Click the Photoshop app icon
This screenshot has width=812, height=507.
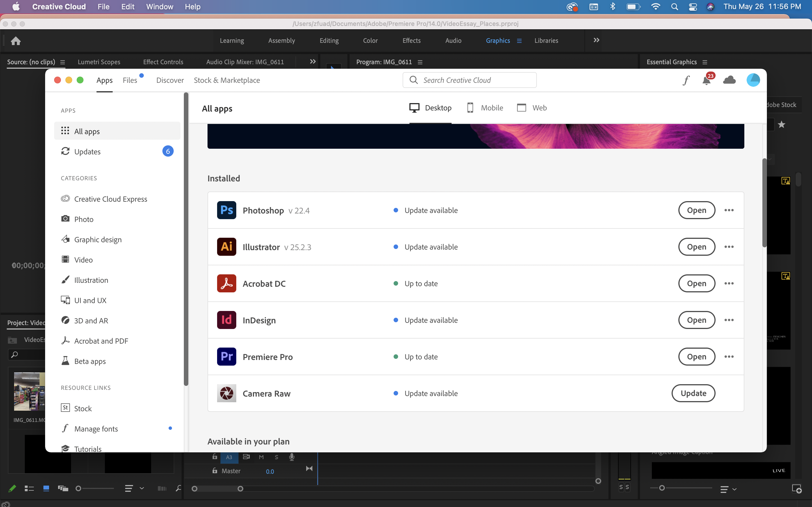pyautogui.click(x=226, y=210)
